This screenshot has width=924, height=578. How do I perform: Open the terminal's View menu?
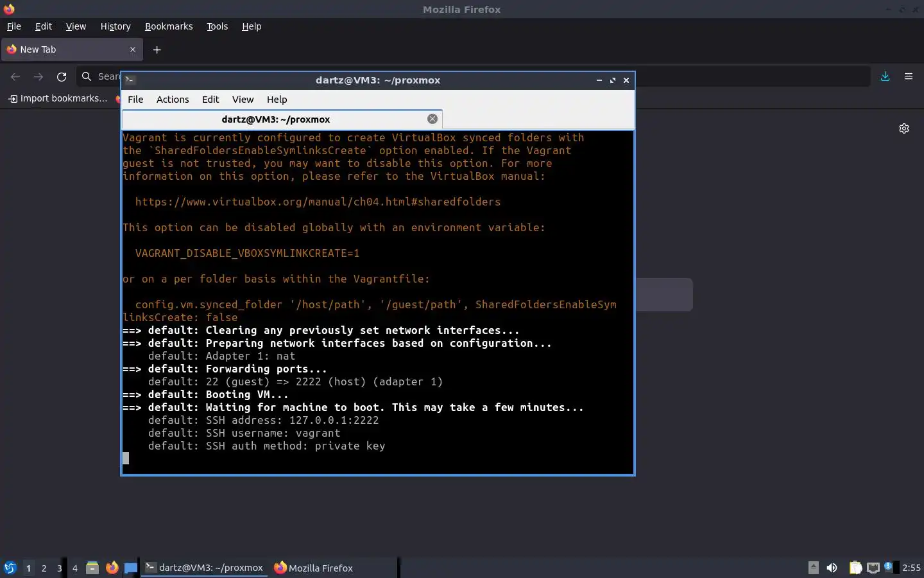tap(243, 100)
